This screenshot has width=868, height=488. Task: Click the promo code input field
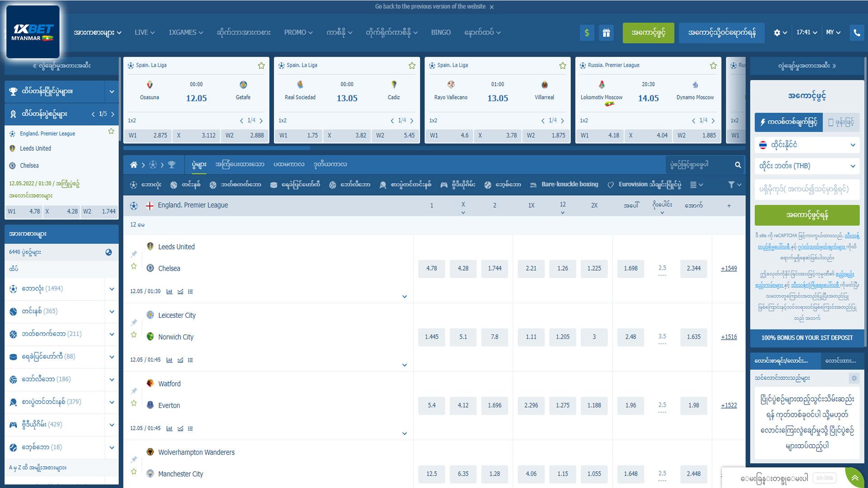[x=807, y=189]
